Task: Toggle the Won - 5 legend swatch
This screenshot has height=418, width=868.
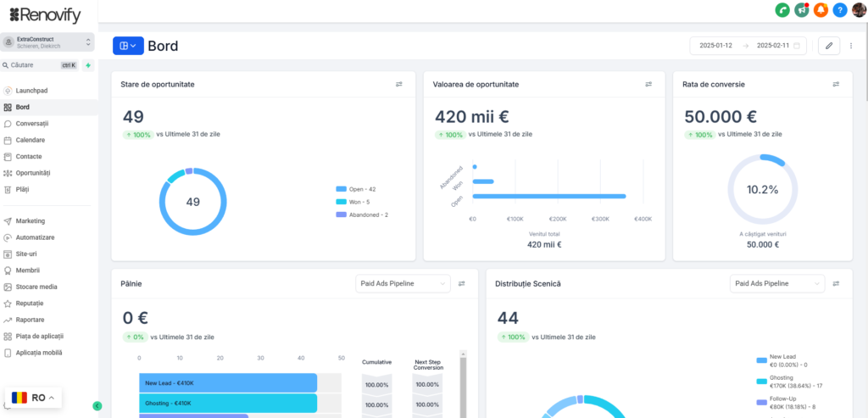Action: coord(341,202)
